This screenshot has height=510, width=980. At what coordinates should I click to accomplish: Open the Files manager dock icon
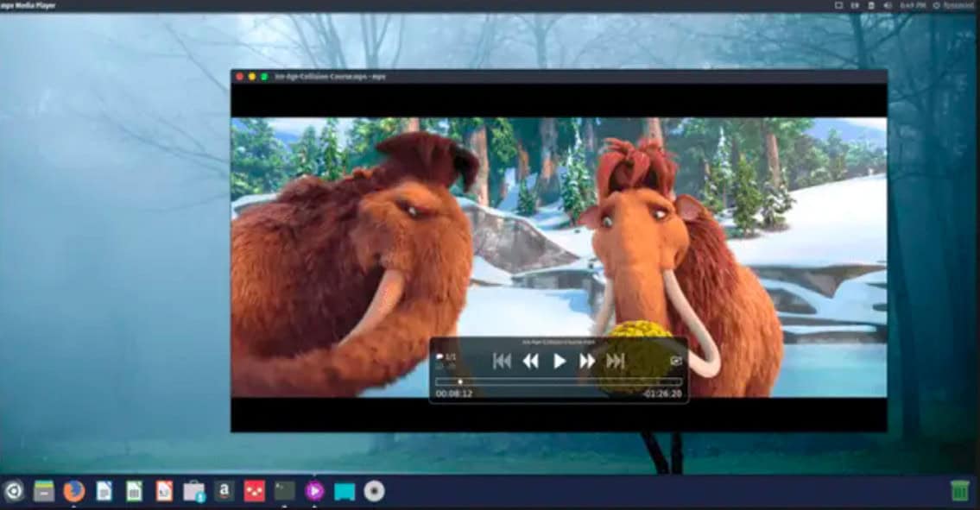point(44,491)
